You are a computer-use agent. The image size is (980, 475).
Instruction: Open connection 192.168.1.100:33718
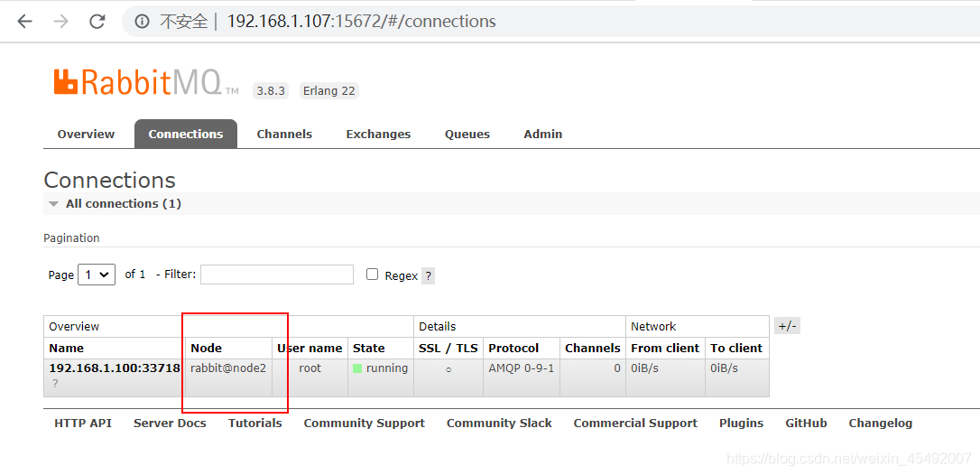coord(115,368)
